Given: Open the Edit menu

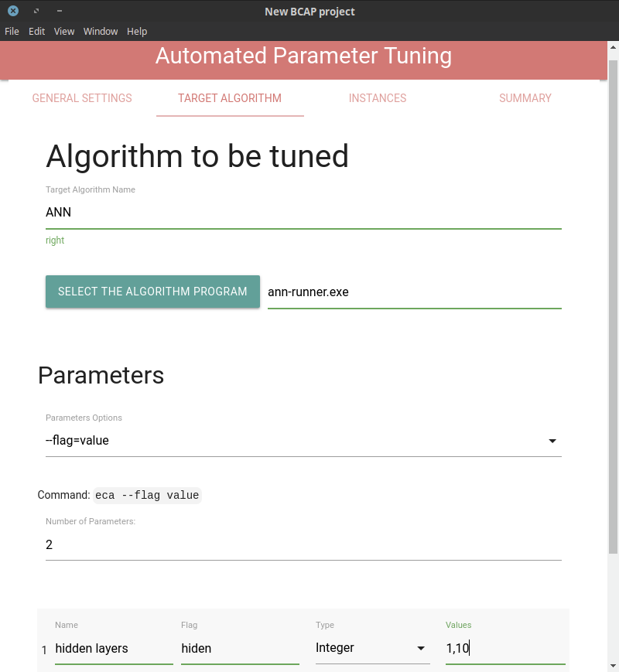Looking at the screenshot, I should click(x=36, y=31).
